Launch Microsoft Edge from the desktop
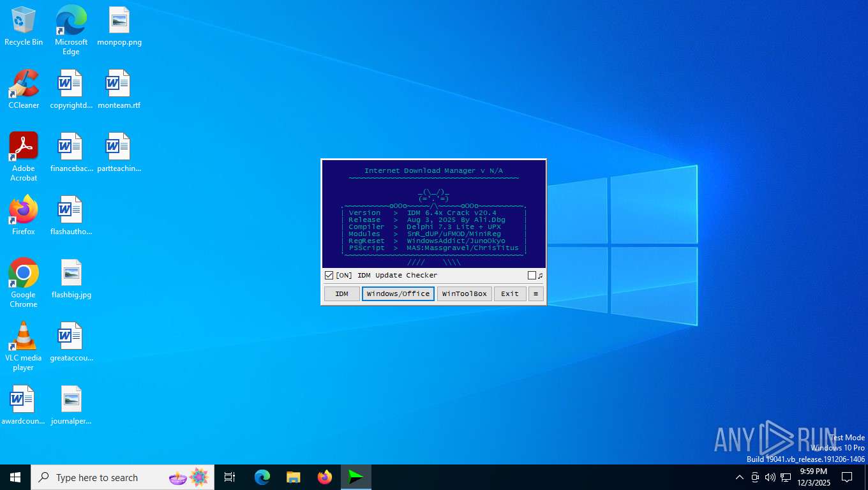Image resolution: width=868 pixels, height=490 pixels. tap(71, 29)
